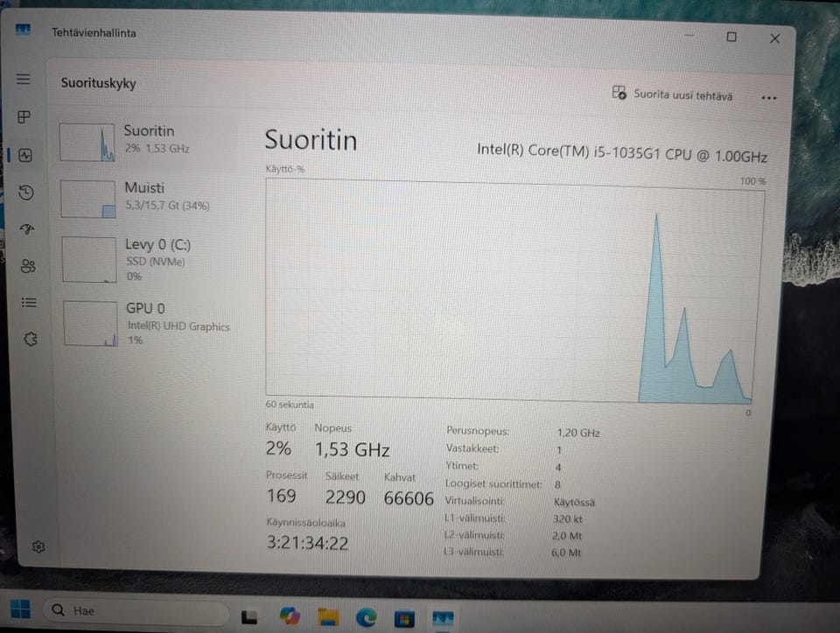This screenshot has width=840, height=633.
Task: Click the Intel Core i5-1035G1 CPU name
Action: pyautogui.click(x=622, y=153)
